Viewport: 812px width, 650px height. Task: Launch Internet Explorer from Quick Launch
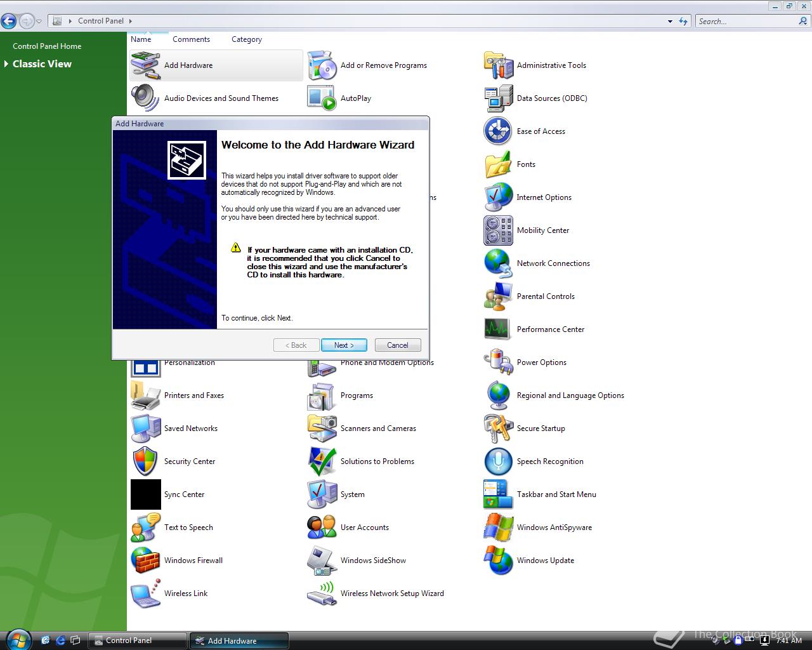(x=61, y=640)
